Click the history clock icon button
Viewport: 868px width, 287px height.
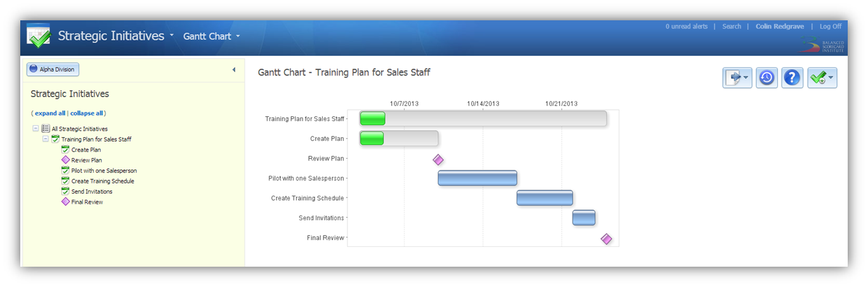767,77
